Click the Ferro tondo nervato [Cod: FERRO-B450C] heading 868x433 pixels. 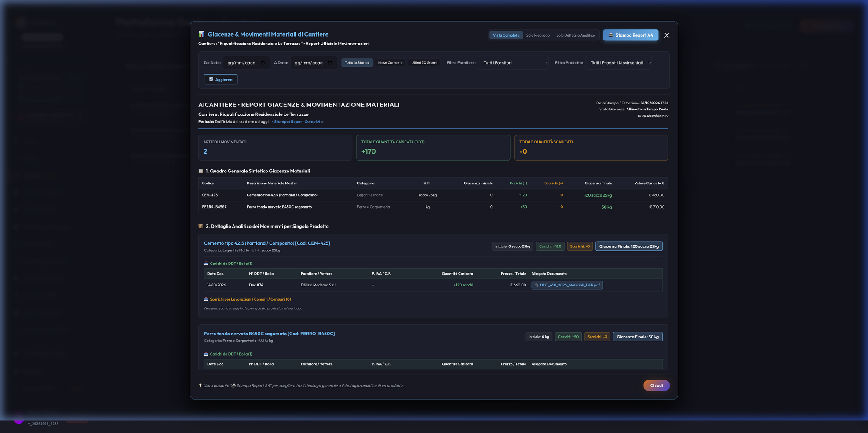click(x=269, y=334)
